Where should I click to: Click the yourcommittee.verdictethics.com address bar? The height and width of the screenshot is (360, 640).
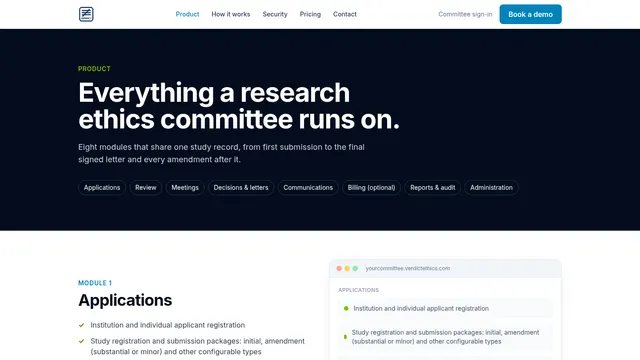pyautogui.click(x=408, y=269)
